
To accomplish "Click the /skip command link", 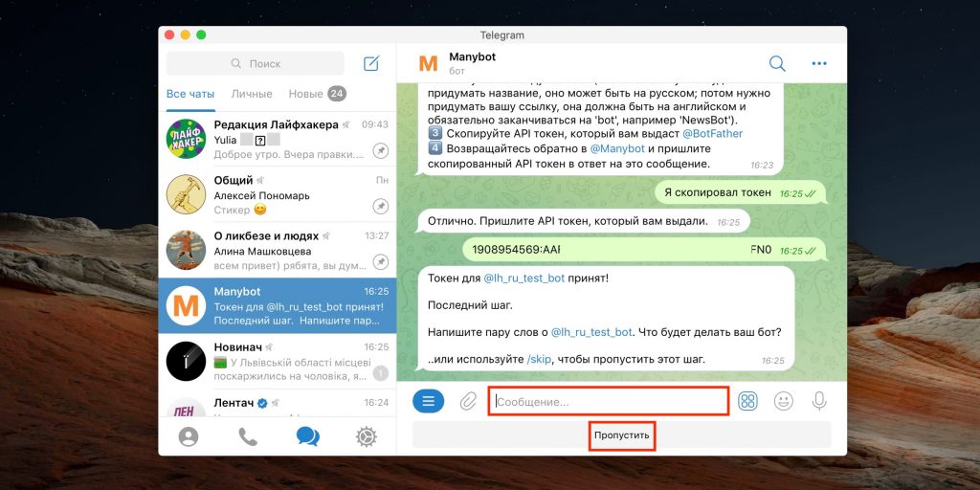I will coord(540,360).
